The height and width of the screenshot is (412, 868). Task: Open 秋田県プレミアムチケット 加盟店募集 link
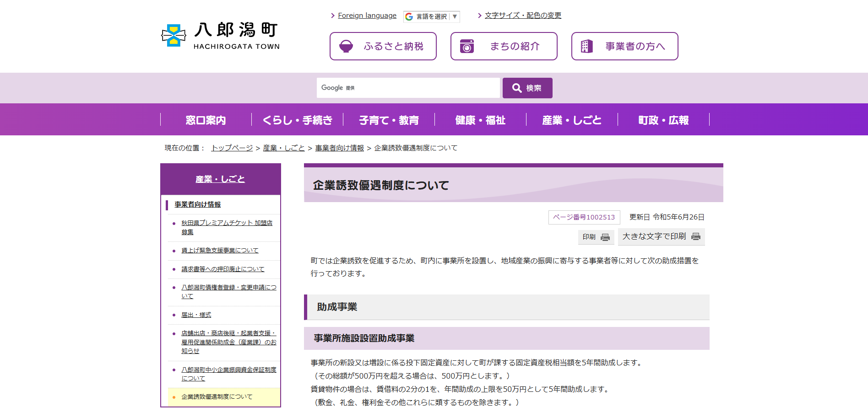pyautogui.click(x=227, y=228)
